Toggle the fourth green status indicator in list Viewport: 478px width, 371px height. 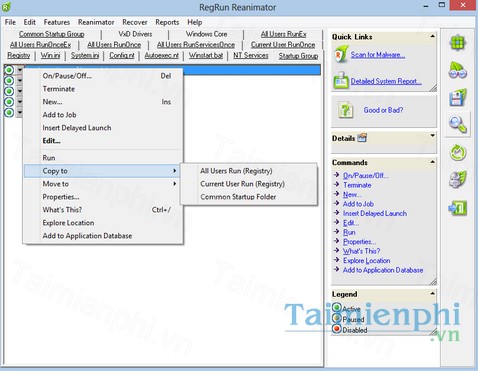[x=9, y=102]
